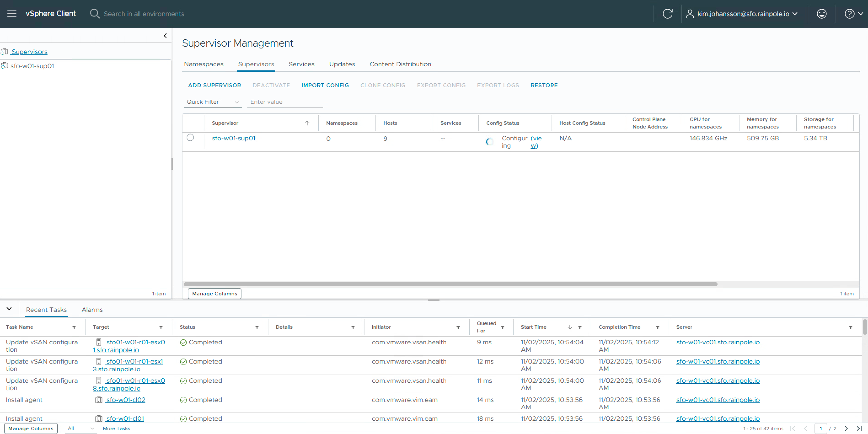Screen dimensions: 868x434
Task: Open the Content Distribution tab
Action: click(400, 64)
